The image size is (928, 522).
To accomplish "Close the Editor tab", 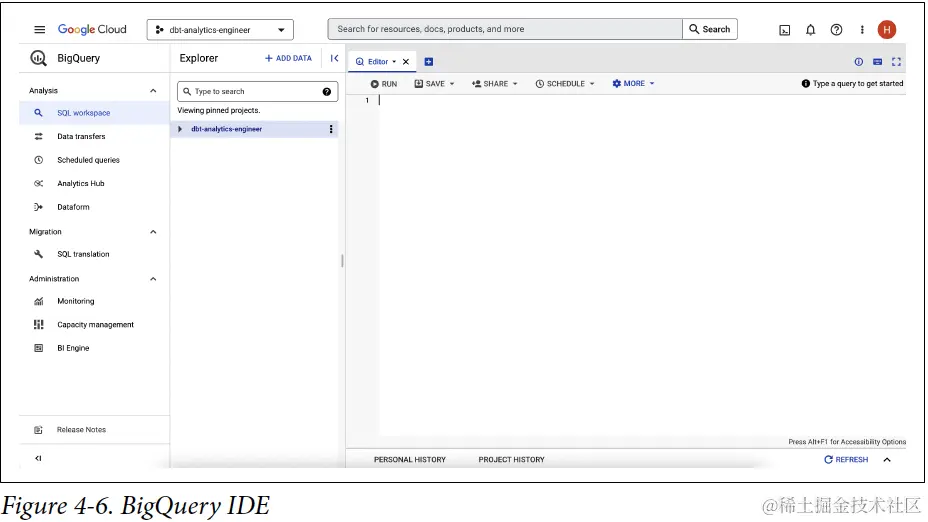I will coord(406,62).
